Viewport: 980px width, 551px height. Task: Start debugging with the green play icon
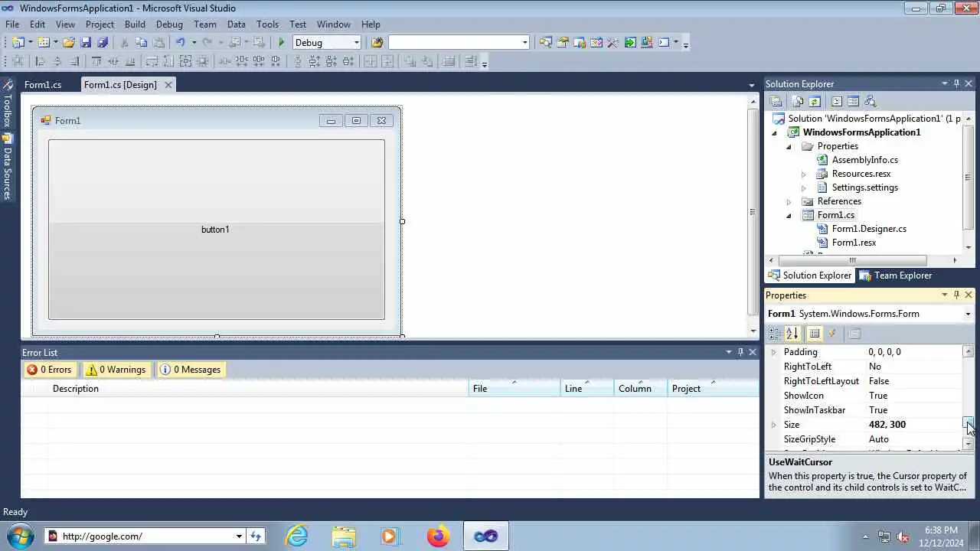(282, 43)
